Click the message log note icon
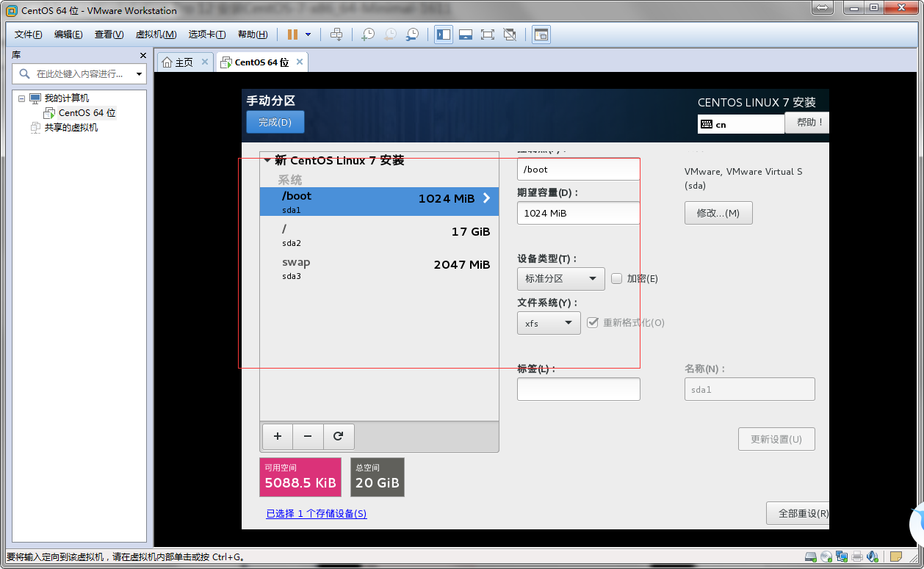Viewport: 924px width, 569px height. coord(895,557)
